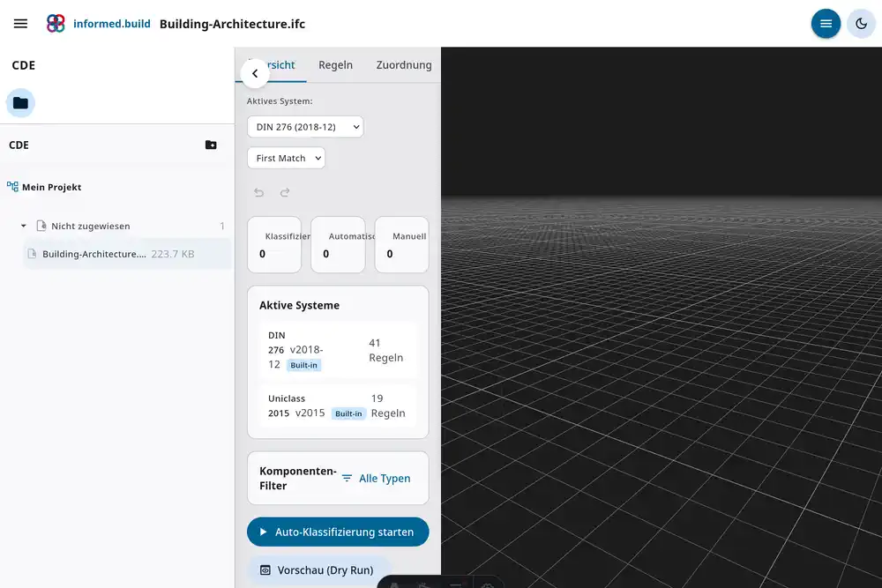Screen dimensions: 882x588
Task: Click the Uniclass 2015 system entry
Action: [337, 406]
